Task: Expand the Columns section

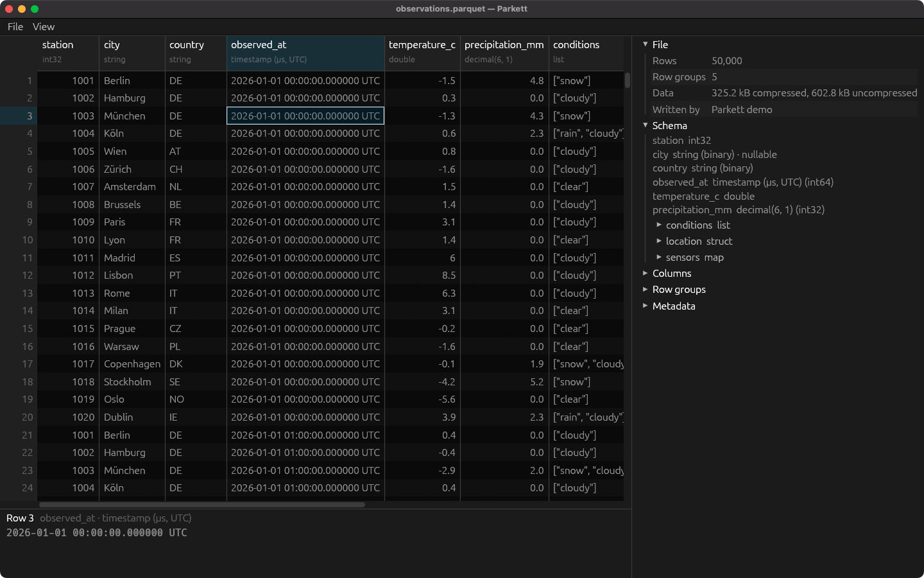Action: click(x=646, y=273)
